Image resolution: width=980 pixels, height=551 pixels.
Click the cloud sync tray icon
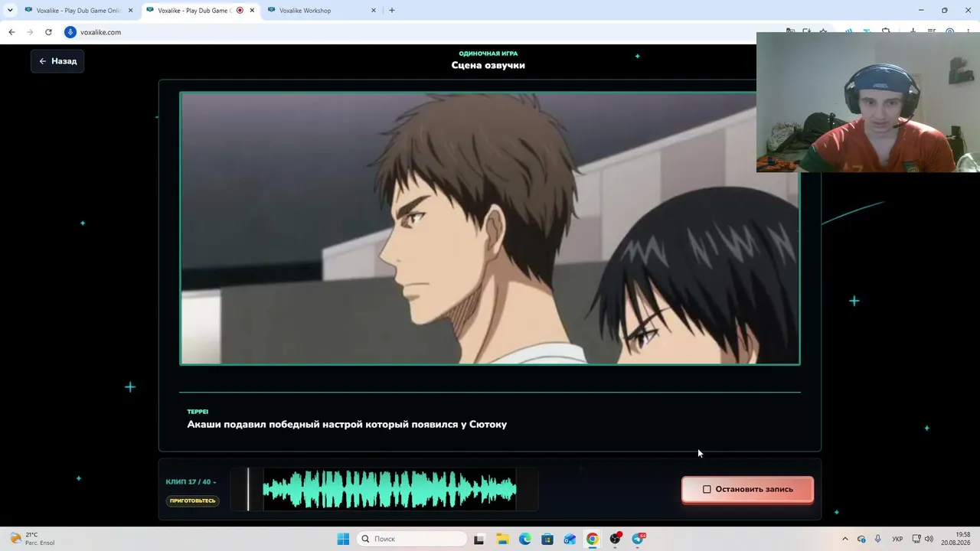(x=861, y=539)
